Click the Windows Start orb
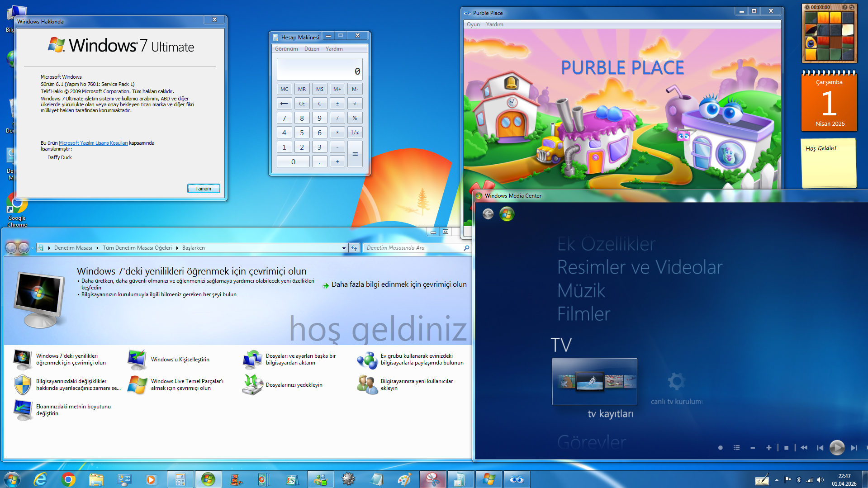This screenshot has width=868, height=488. (12, 479)
